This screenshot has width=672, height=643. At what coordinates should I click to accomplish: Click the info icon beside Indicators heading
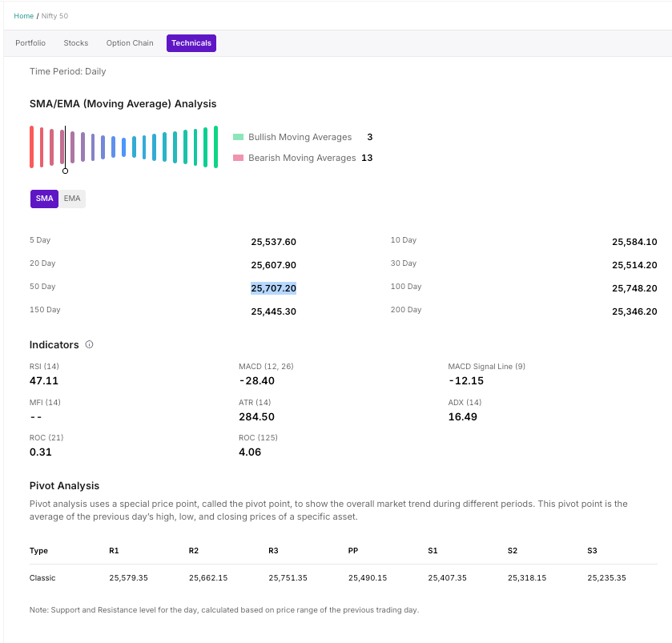pos(89,344)
